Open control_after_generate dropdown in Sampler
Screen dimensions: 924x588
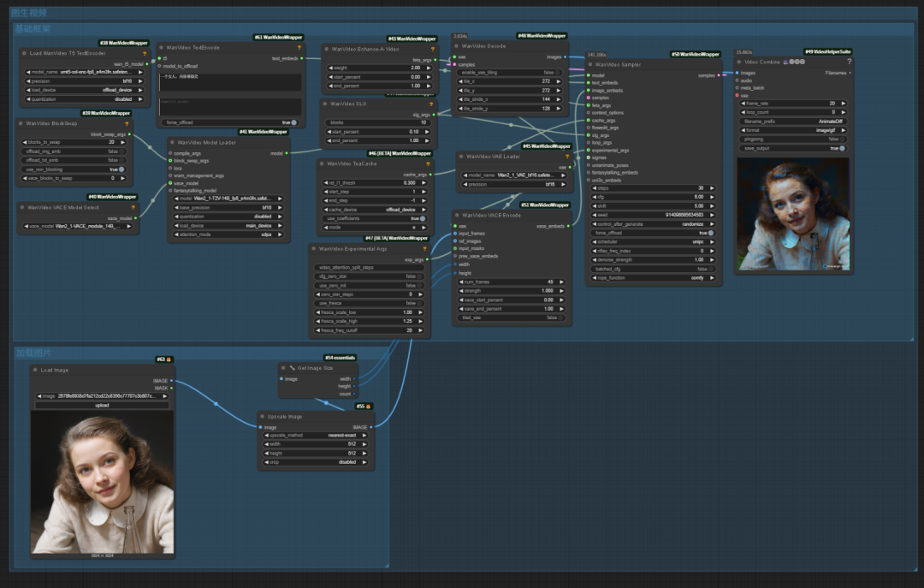(653, 224)
